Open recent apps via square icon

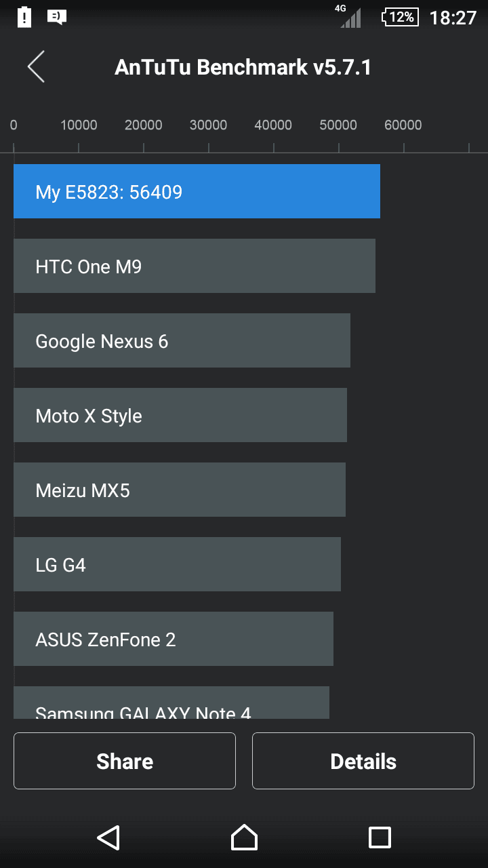tap(380, 837)
